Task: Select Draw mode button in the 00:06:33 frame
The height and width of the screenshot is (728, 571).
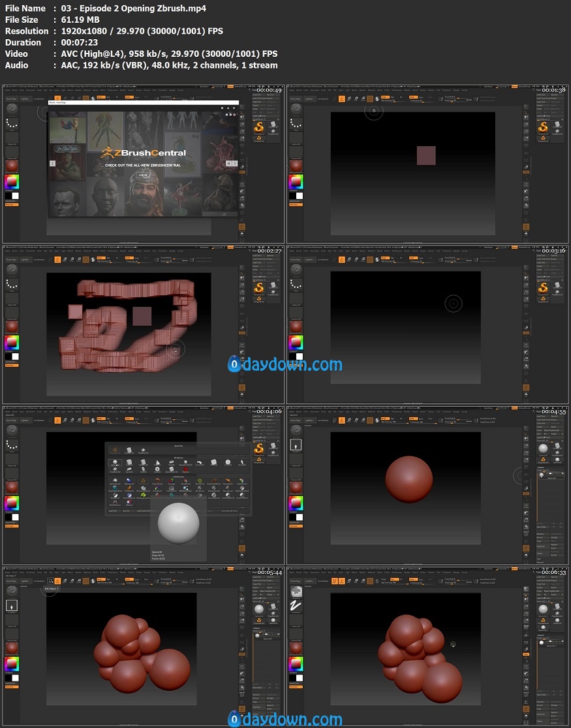Action: coord(341,580)
